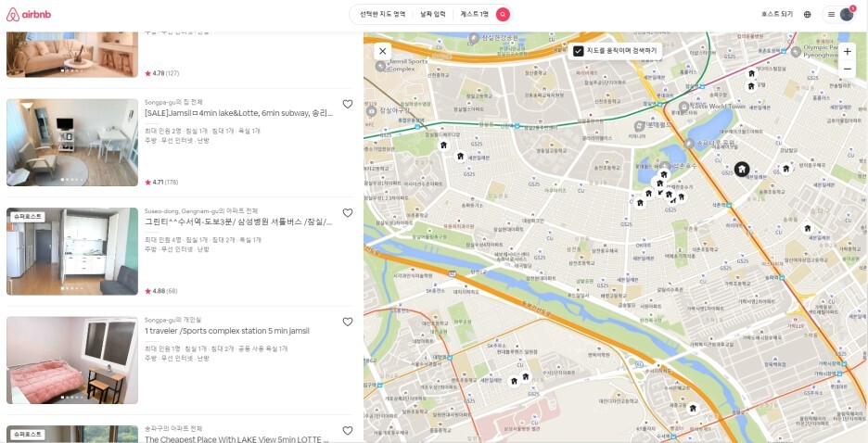Image resolution: width=868 pixels, height=443 pixels.
Task: Click home marker below-right of the park marker
Action: tap(459, 157)
